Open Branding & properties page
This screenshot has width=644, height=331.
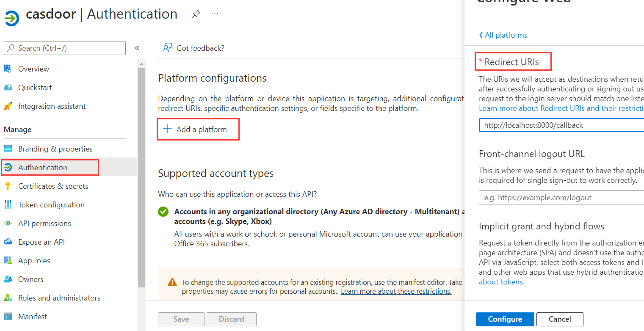55,149
